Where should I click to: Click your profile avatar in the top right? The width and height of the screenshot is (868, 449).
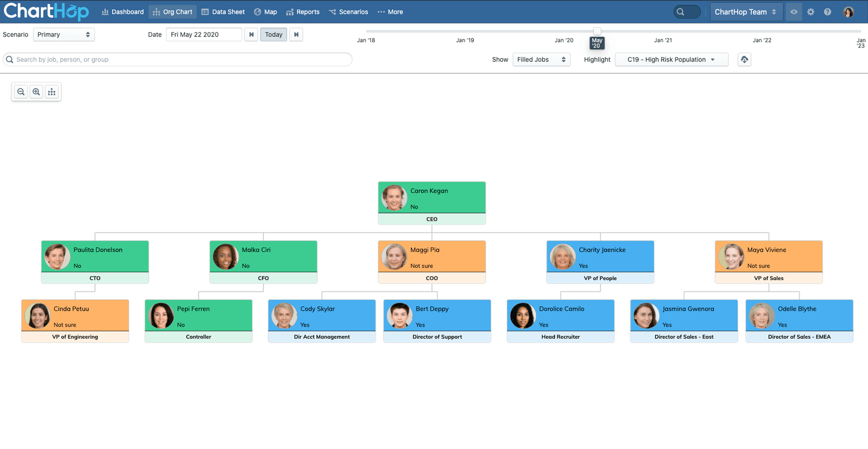848,12
